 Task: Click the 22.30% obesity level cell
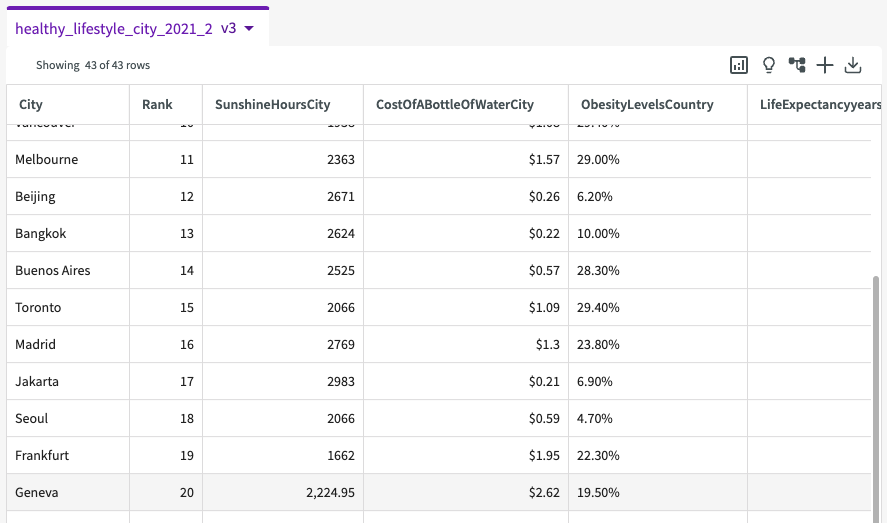pyautogui.click(x=658, y=456)
